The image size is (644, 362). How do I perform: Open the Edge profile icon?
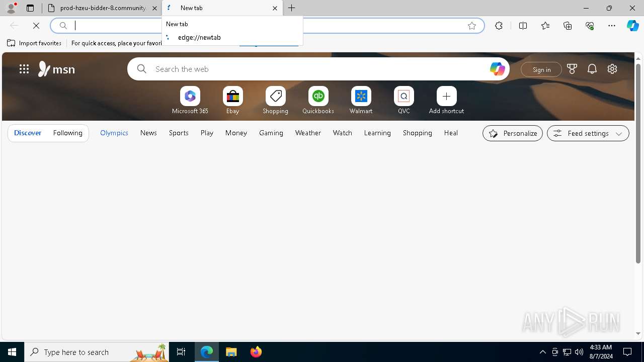(11, 8)
